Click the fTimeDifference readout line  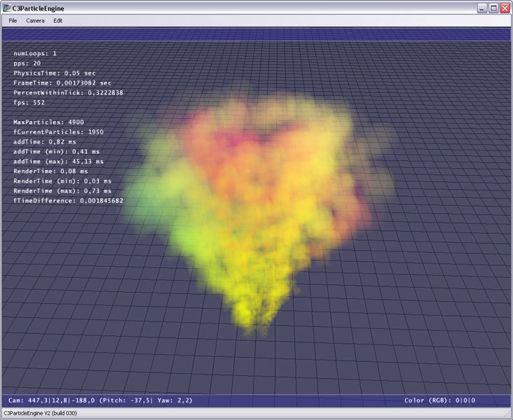click(68, 200)
